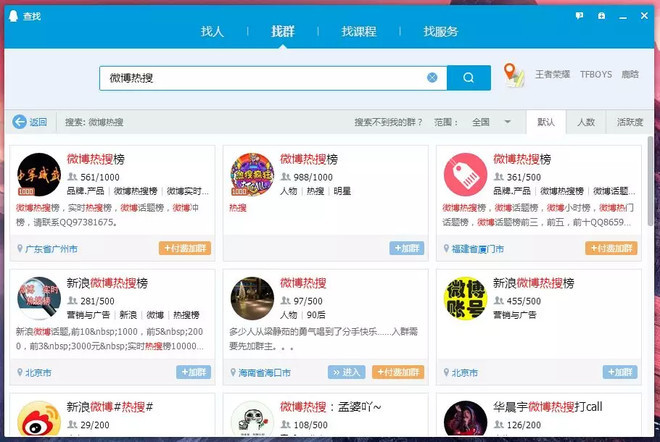Click 付费加群 on the Guangzhou group

pyautogui.click(x=185, y=248)
